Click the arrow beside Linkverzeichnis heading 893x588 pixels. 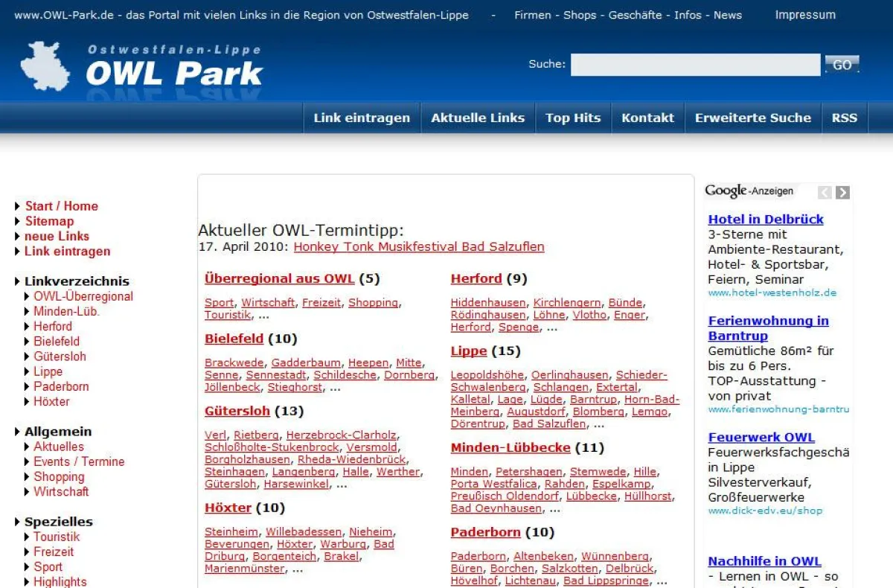click(x=18, y=281)
